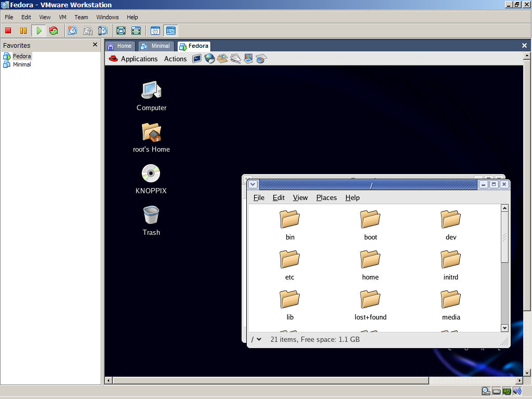Screen dimensions: 532x399
Task: Switch to the Fedora tab
Action: (x=194, y=46)
